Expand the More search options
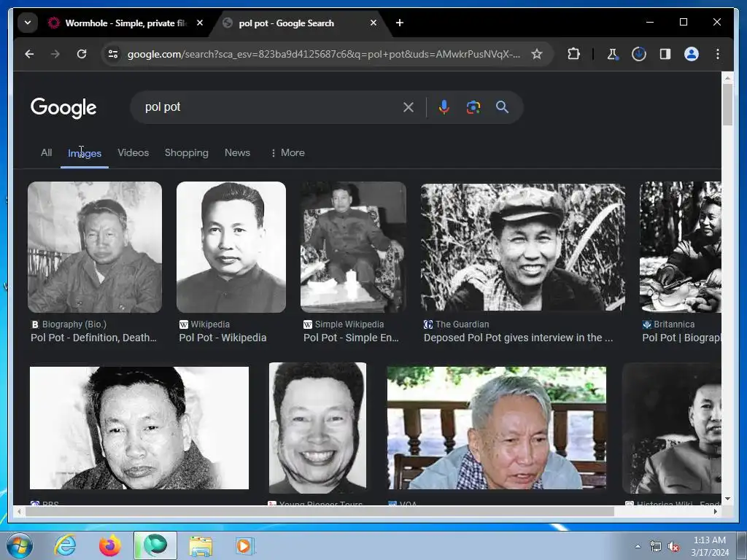The height and width of the screenshot is (560, 747). click(x=287, y=153)
